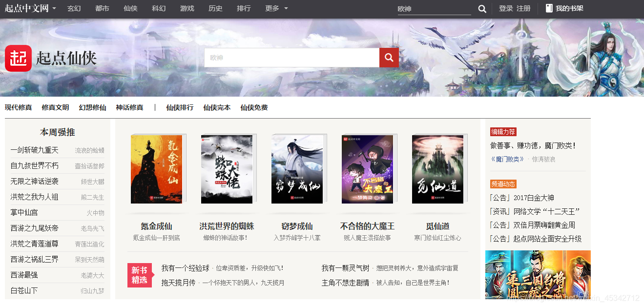Open the 都市 category
The image size is (644, 307).
coord(102,8)
